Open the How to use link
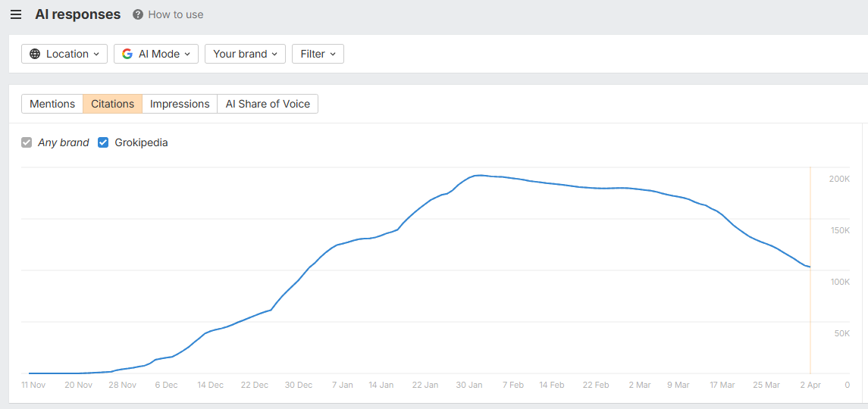Viewport: 868px width, 409px height. (175, 14)
